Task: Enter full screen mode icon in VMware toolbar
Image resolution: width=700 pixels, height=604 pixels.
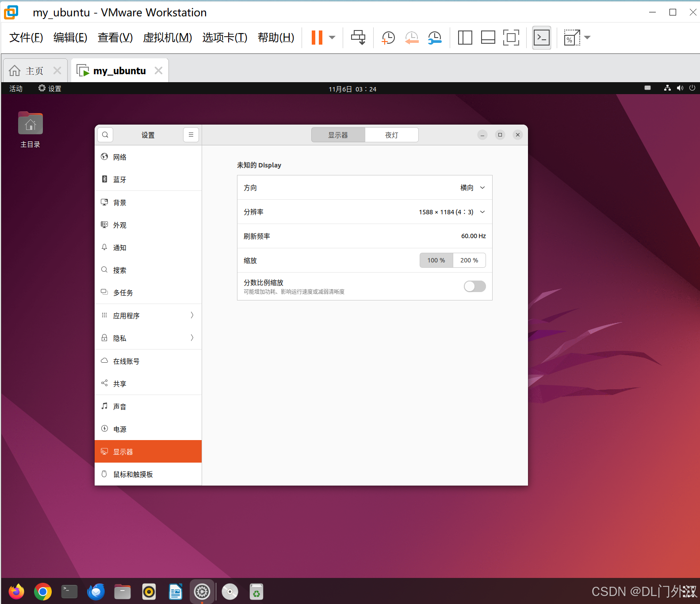Action: [x=511, y=38]
